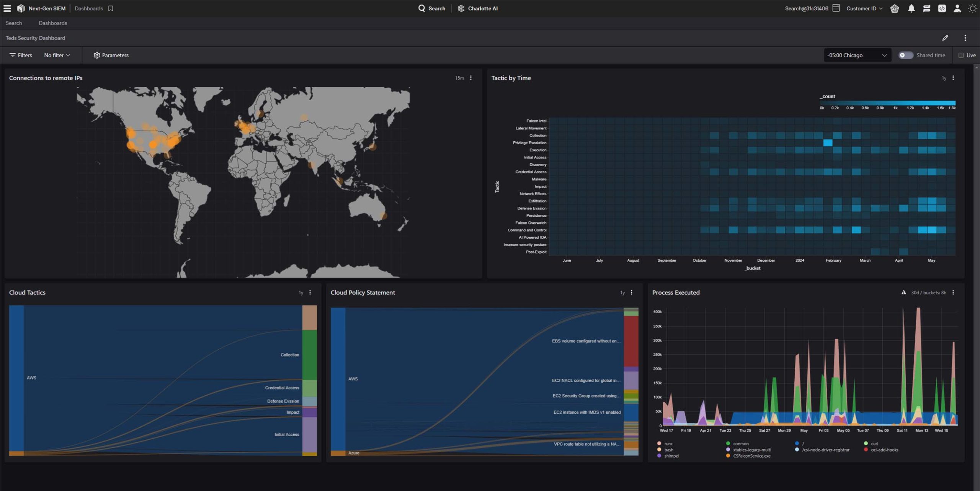Image resolution: width=980 pixels, height=491 pixels.
Task: Open the stacked messages icon in header
Action: [x=927, y=8]
